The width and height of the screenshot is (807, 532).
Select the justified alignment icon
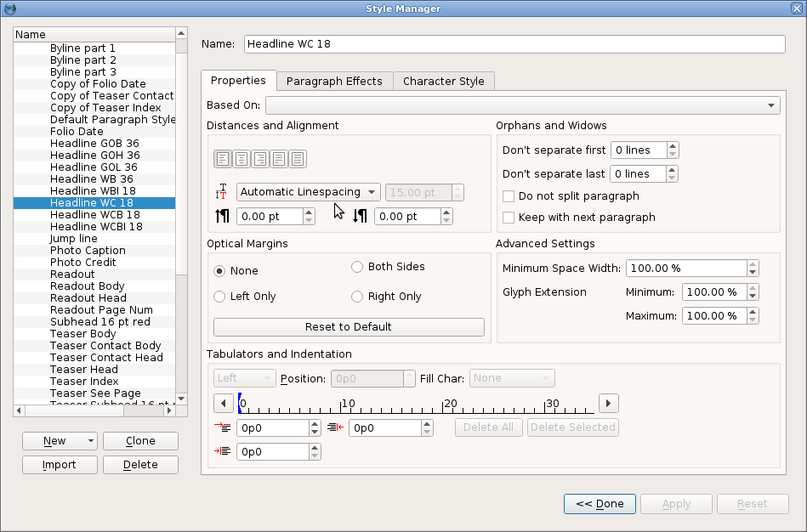[x=279, y=159]
